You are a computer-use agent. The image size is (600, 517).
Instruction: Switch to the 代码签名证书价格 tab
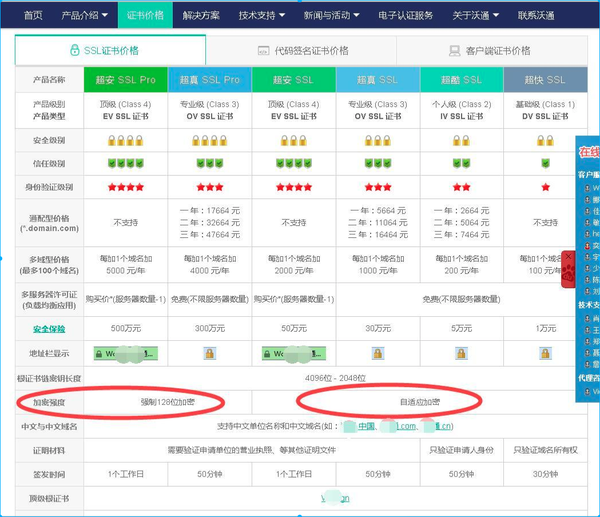click(302, 51)
